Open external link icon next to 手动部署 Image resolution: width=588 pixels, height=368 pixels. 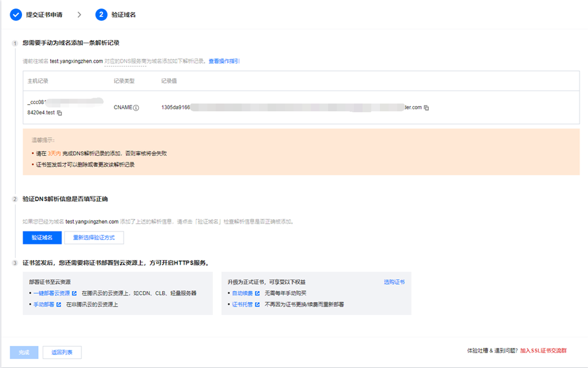[x=59, y=304]
